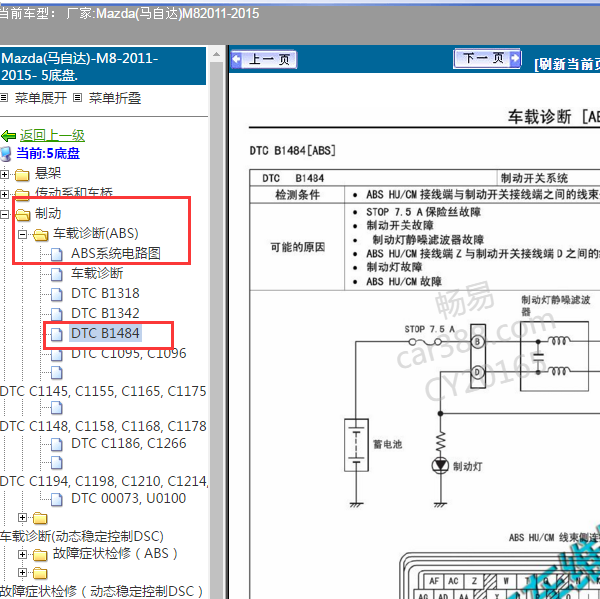Click the sidebar scrollbar up arrow
Image resolution: width=600 pixels, height=599 pixels.
216,54
